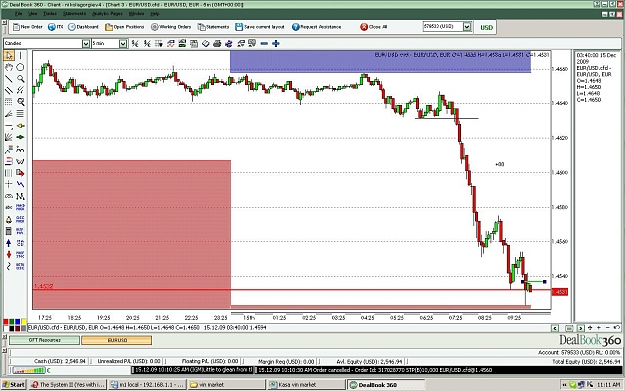
Task: Select the yellow left arrow tool
Action: pyautogui.click(x=20, y=126)
